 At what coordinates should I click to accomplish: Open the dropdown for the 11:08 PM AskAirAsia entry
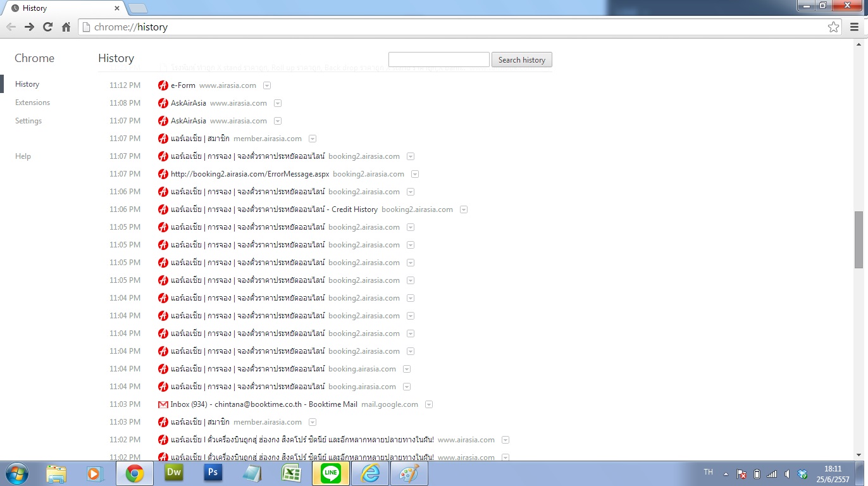278,103
